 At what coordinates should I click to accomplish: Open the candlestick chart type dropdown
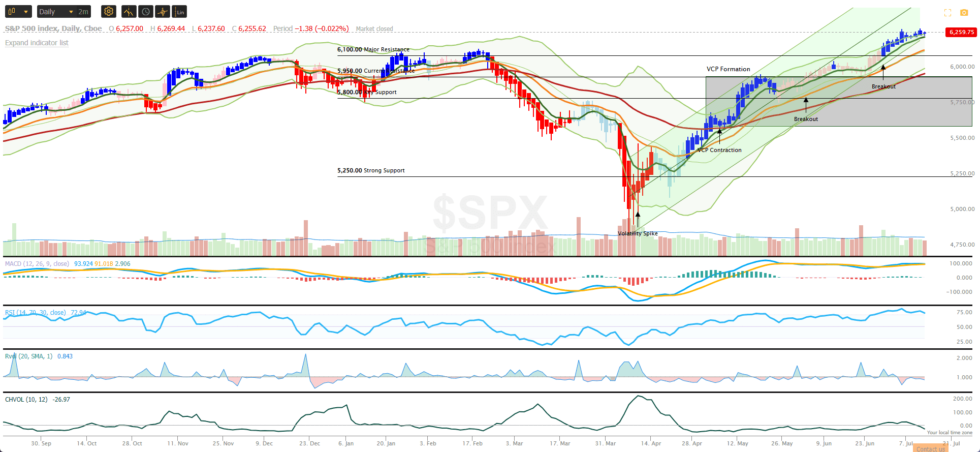[x=18, y=11]
